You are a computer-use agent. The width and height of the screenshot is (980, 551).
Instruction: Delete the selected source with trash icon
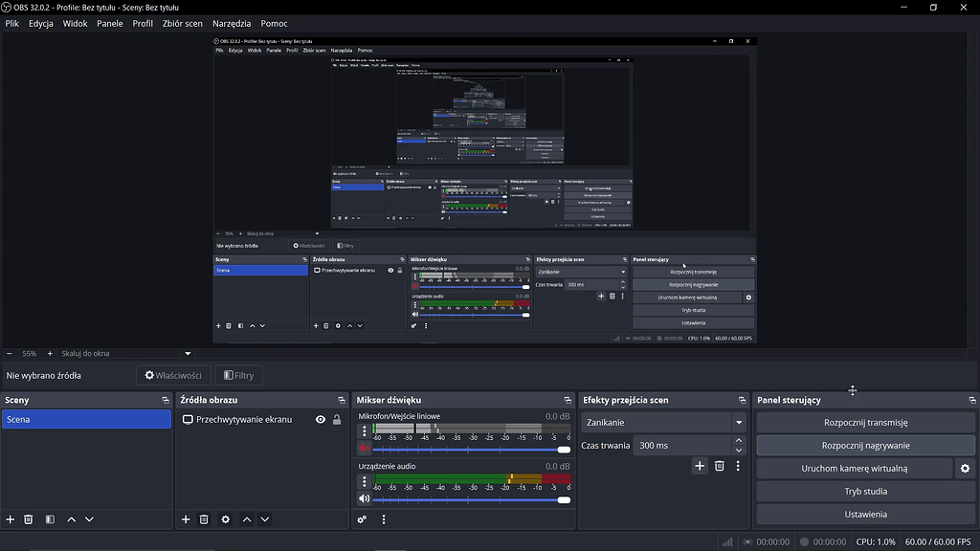[204, 519]
